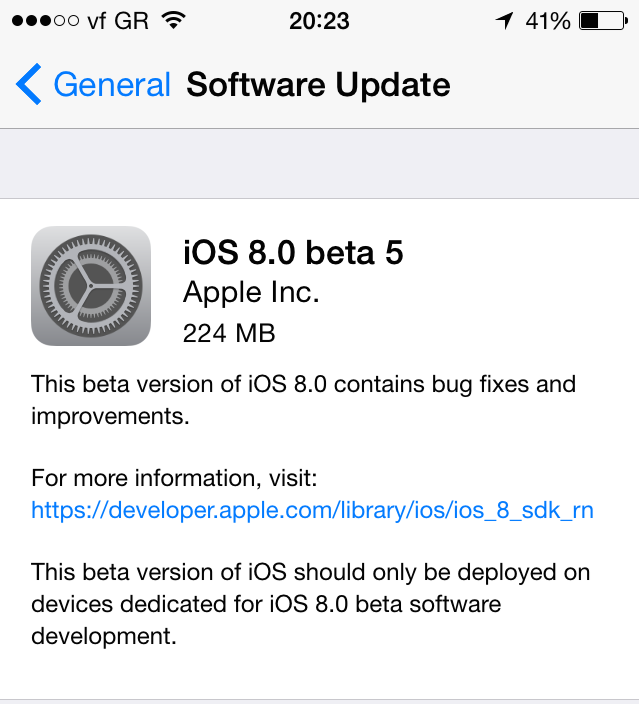The height and width of the screenshot is (704, 639).
Task: Tap the vf GR carrier label
Action: pos(118,21)
